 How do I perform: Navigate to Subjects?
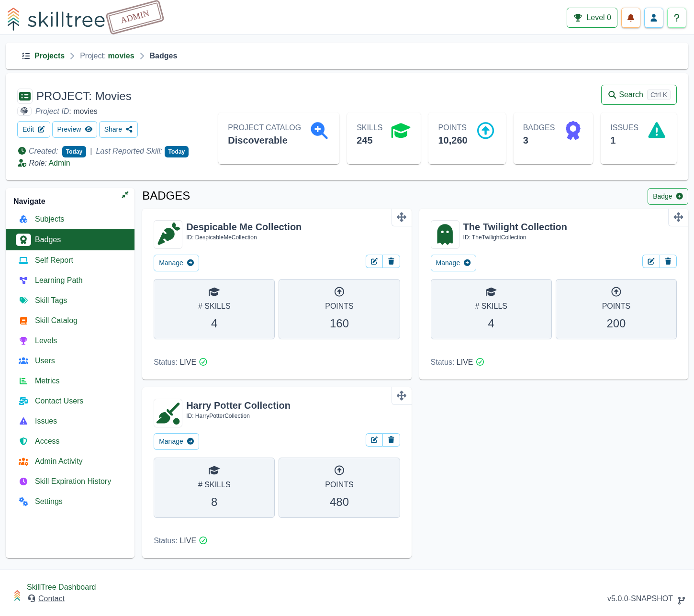pyautogui.click(x=70, y=219)
